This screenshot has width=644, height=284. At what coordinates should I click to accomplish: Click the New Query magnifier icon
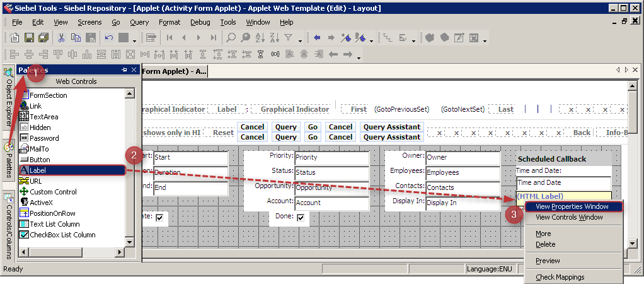click(231, 38)
